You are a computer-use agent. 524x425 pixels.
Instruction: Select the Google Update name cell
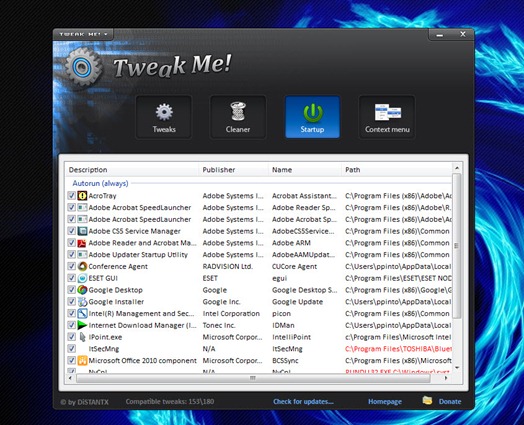[297, 302]
